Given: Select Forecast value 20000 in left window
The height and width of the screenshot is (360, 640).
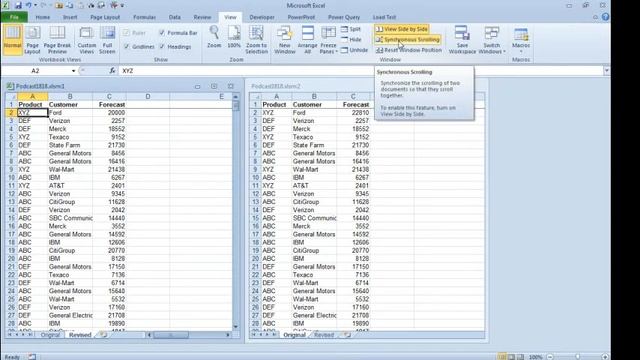Looking at the screenshot, I should pyautogui.click(x=109, y=113).
